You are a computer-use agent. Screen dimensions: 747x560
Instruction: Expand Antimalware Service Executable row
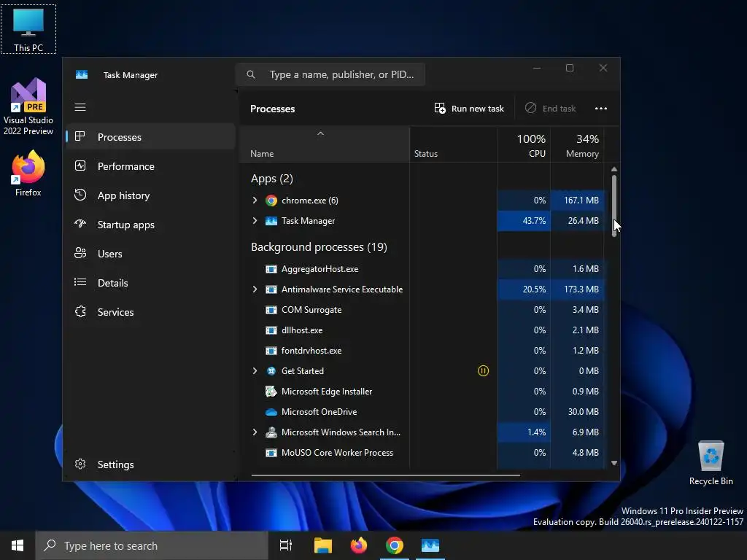coord(255,289)
